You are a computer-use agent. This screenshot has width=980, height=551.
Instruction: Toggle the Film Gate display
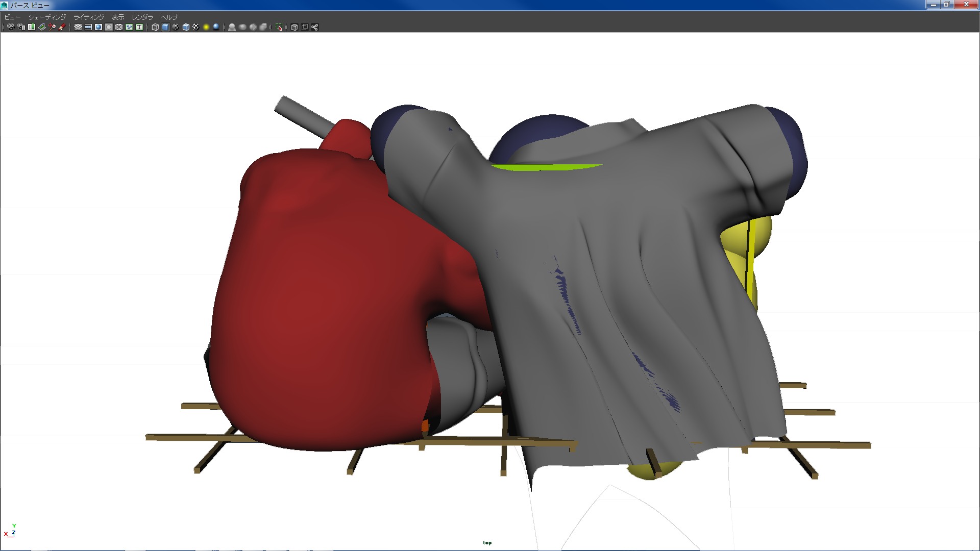[x=88, y=27]
